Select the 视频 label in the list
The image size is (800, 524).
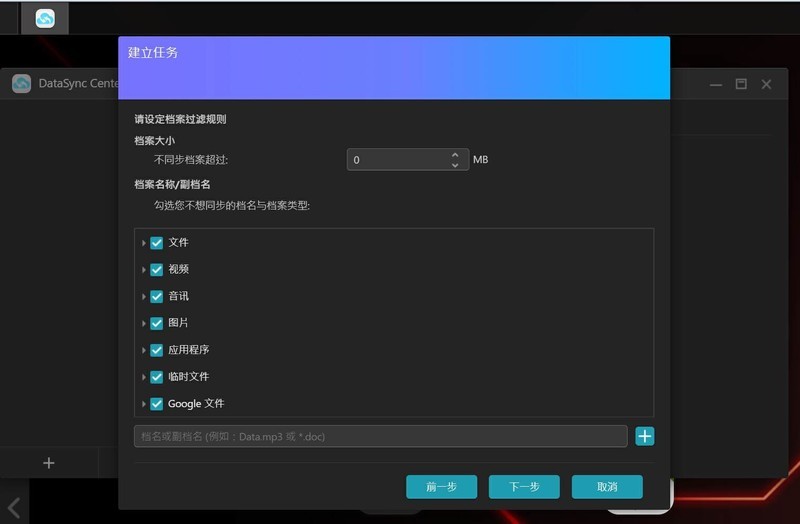179,269
